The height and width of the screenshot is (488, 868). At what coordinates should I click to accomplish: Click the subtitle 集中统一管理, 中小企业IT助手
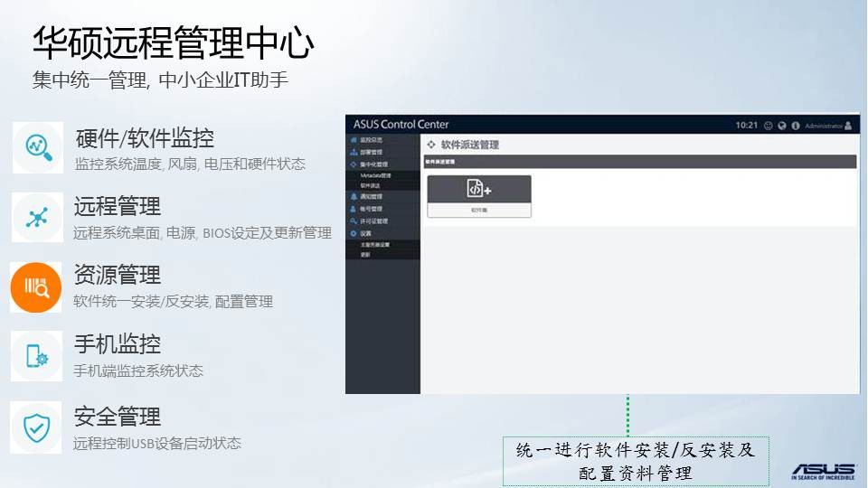pyautogui.click(x=160, y=80)
